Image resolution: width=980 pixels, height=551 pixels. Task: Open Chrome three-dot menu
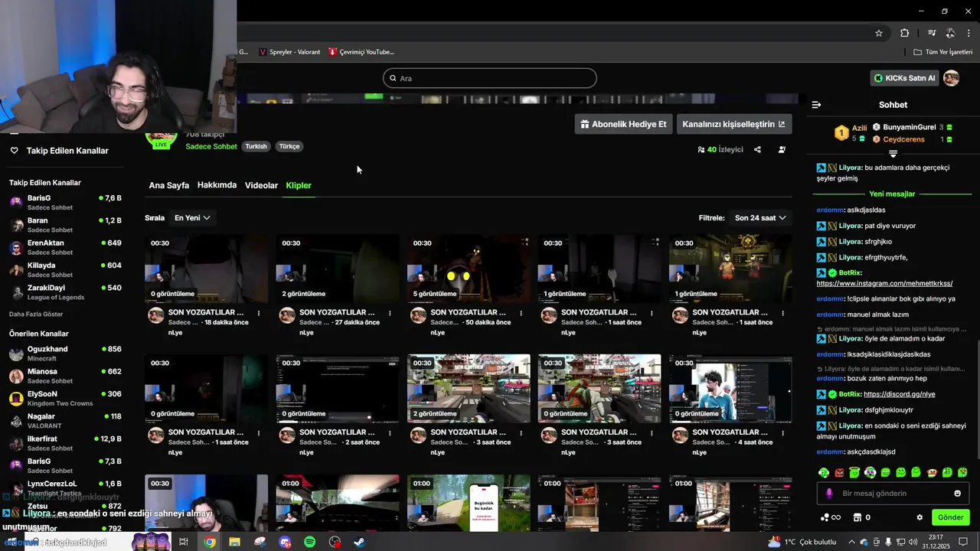click(969, 33)
